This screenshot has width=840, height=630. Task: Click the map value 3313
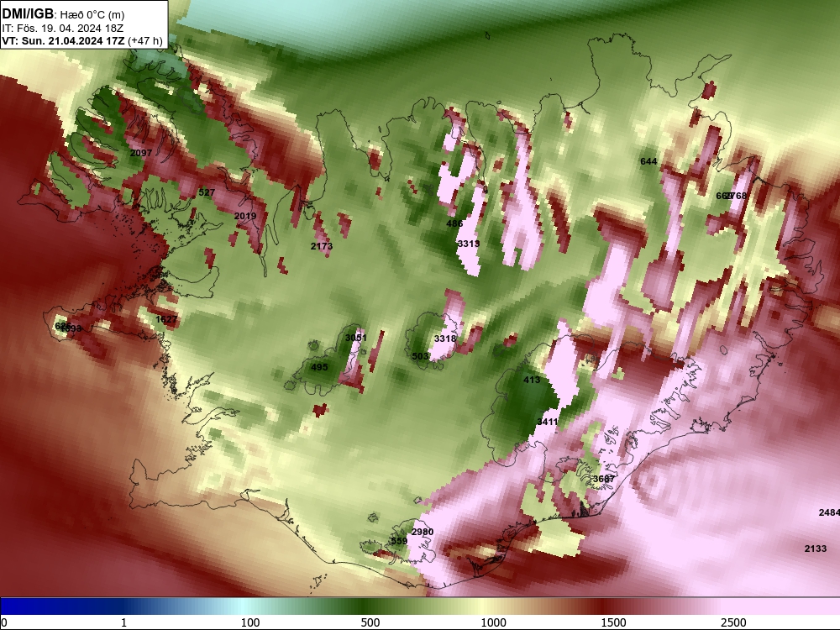(468, 244)
